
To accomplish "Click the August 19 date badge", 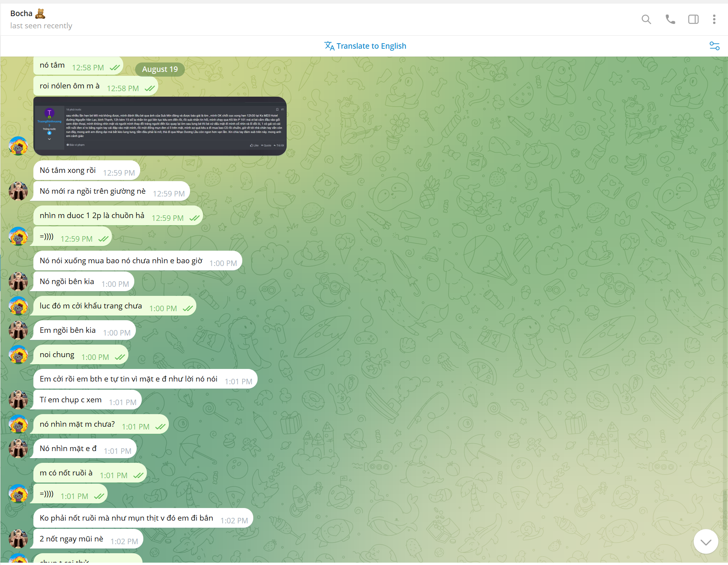I will (160, 69).
